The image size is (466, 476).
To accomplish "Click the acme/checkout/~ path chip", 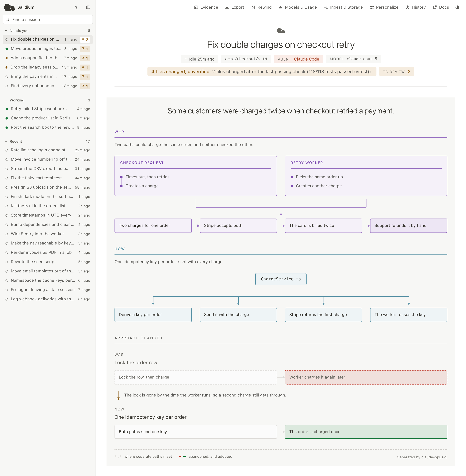I will click(x=246, y=59).
